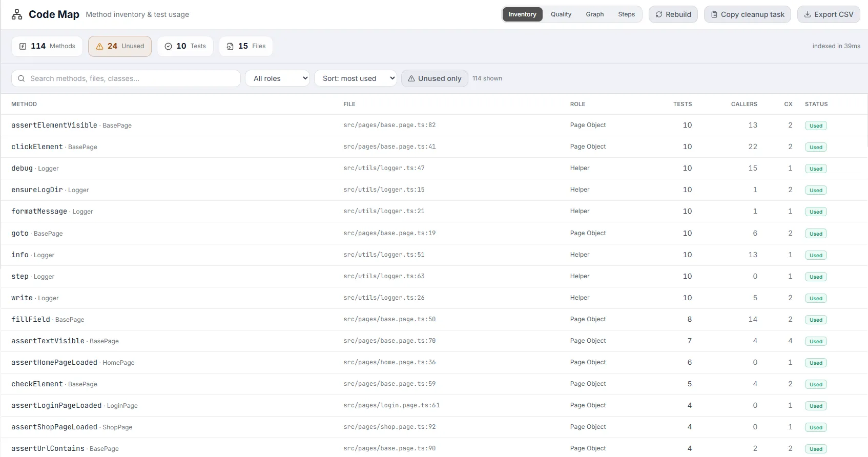Click the download icon in Export CSV
The image size is (868, 457).
click(808, 14)
